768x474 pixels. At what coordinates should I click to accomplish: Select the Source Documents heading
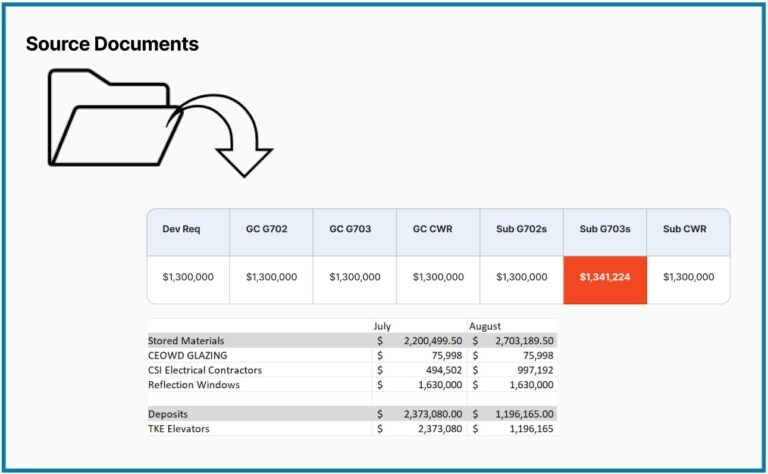112,44
